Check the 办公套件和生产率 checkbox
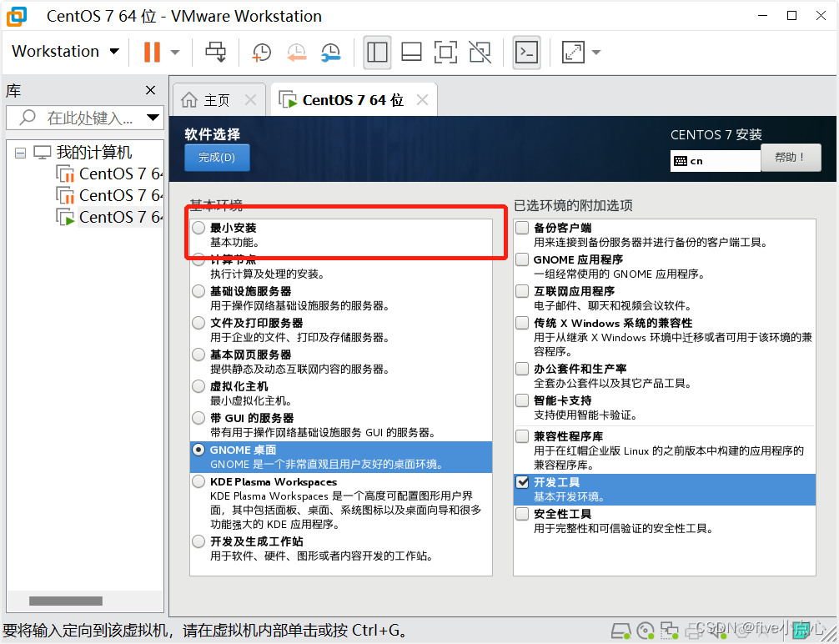839x644 pixels. click(x=522, y=369)
